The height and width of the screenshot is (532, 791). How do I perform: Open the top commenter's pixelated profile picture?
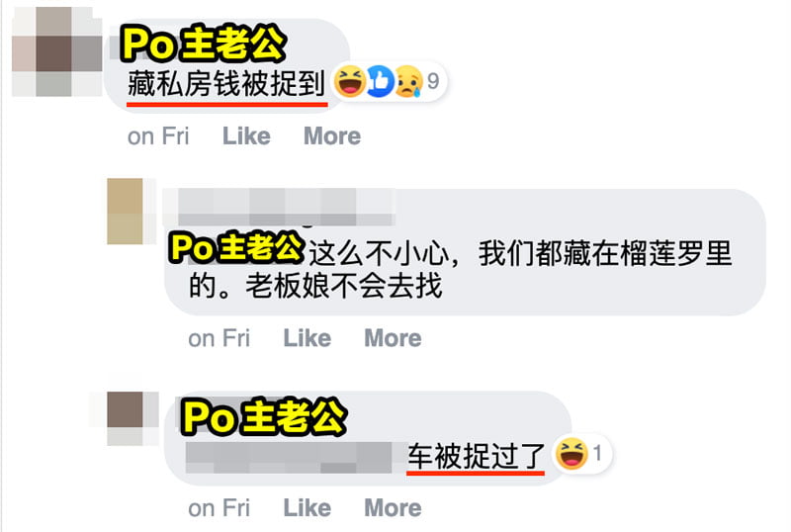click(56, 51)
